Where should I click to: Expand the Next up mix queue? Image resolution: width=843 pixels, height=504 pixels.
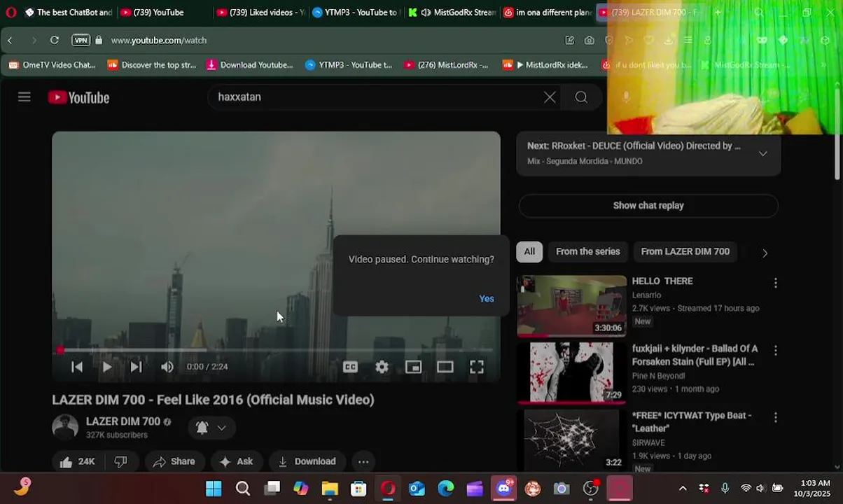click(763, 153)
